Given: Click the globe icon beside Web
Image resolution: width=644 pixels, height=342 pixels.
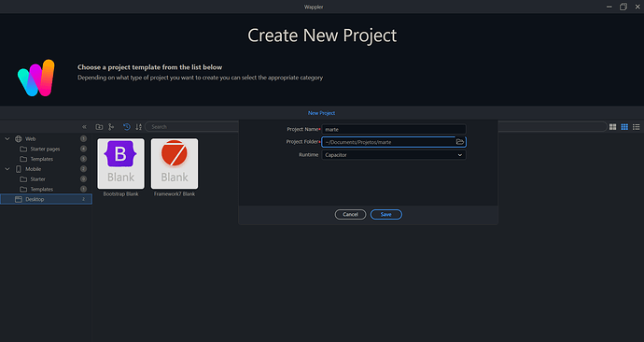Looking at the screenshot, I should tap(19, 139).
